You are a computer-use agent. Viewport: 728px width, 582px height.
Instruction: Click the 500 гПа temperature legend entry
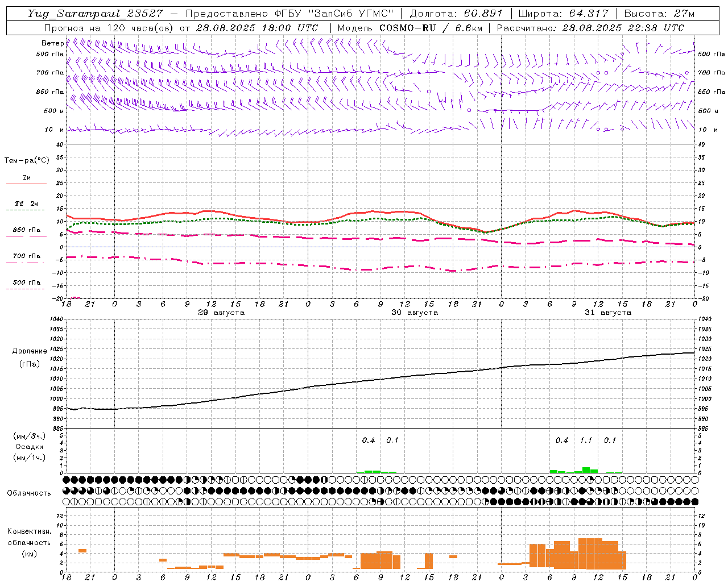click(x=26, y=282)
